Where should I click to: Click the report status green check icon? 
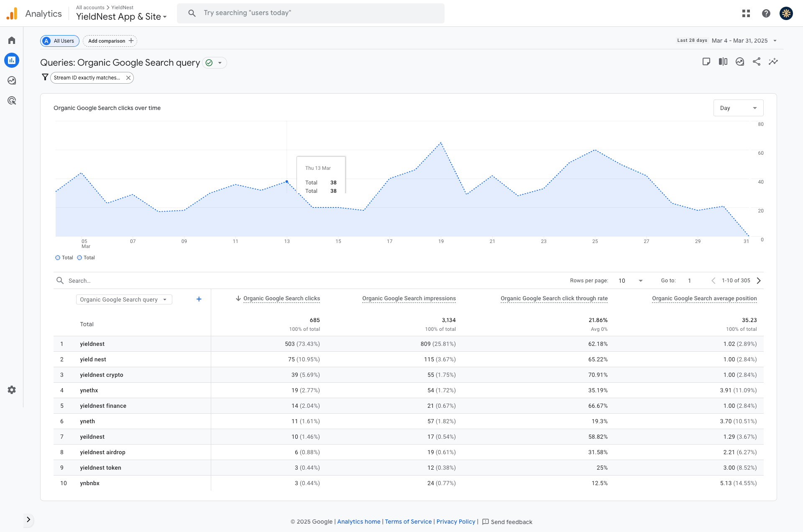(209, 63)
